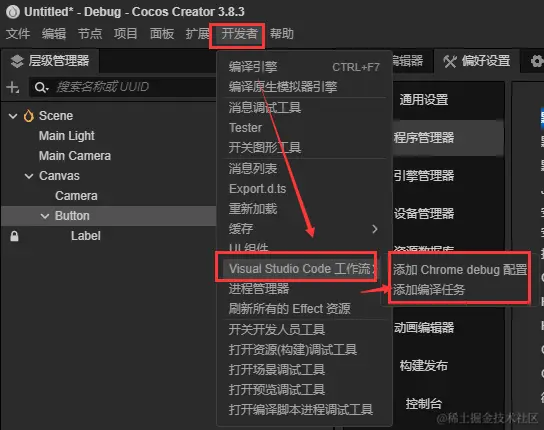Click the Cocos Creator logo icon
This screenshot has height=430, width=544.
click(13, 12)
